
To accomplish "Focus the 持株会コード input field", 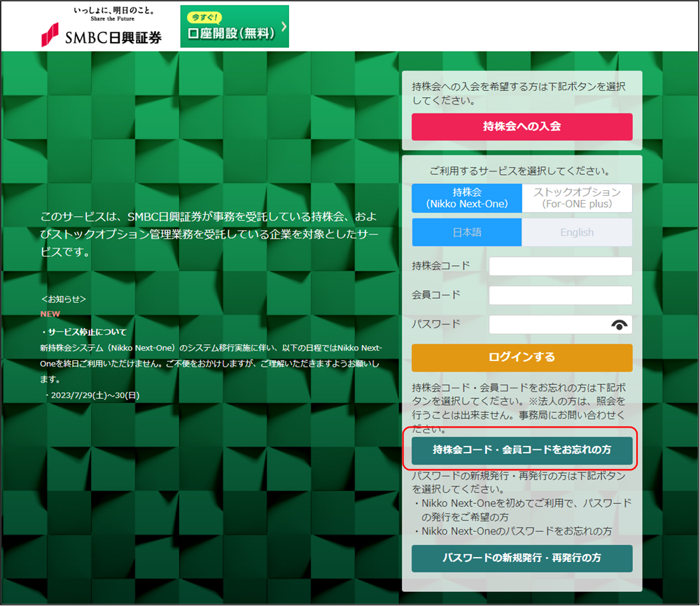I will click(x=560, y=266).
